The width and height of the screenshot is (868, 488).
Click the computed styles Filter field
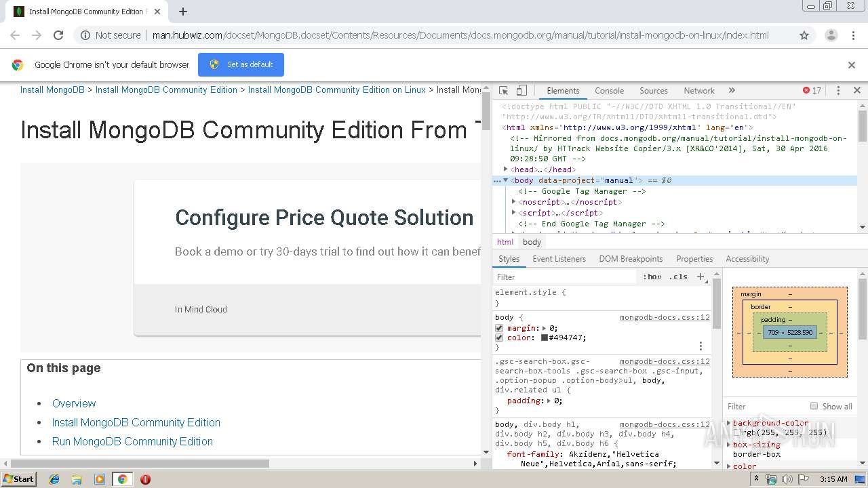765,406
